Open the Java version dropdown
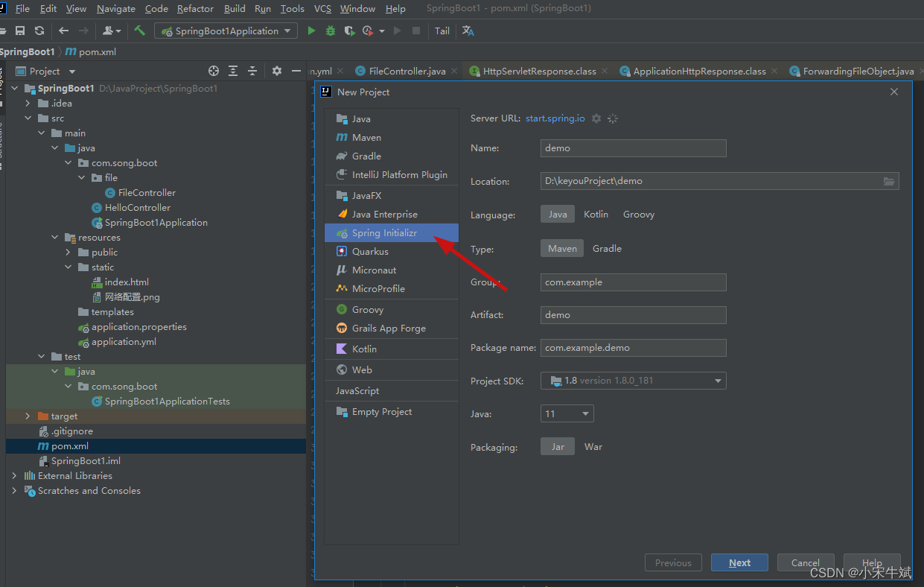 tap(567, 413)
